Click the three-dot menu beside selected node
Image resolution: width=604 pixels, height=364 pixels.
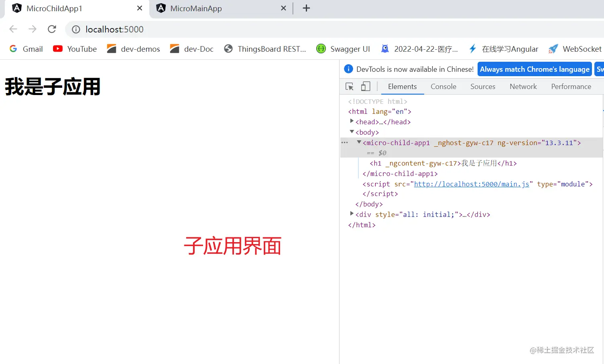pyautogui.click(x=345, y=142)
